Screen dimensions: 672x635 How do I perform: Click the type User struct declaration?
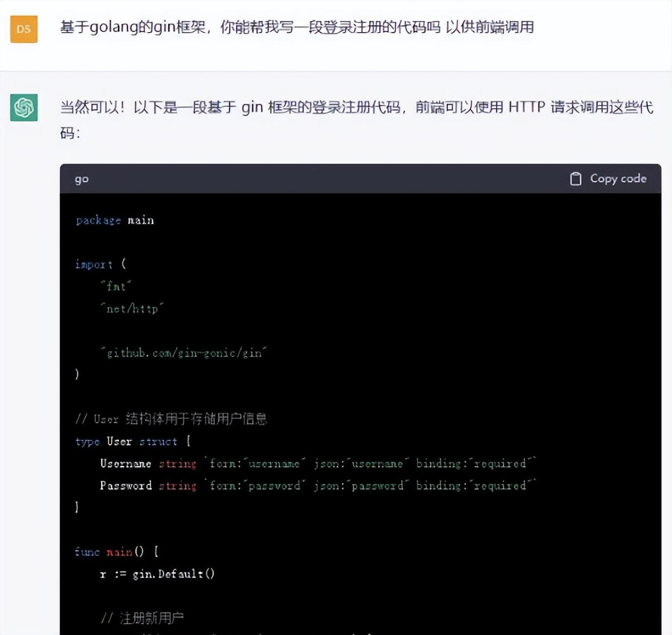point(133,441)
